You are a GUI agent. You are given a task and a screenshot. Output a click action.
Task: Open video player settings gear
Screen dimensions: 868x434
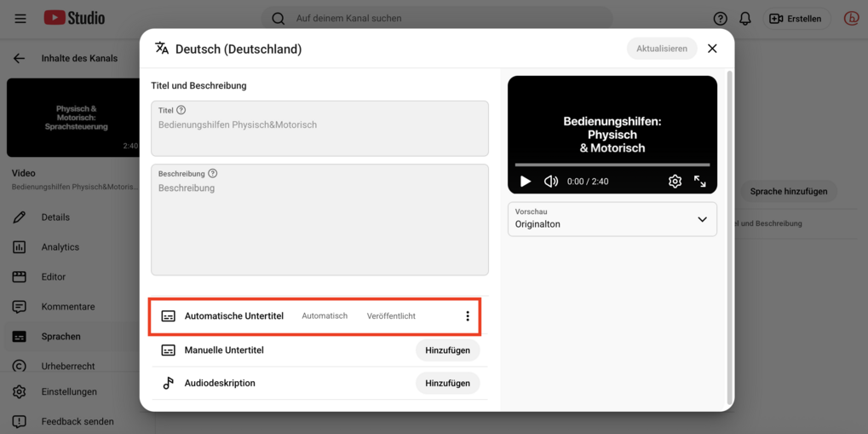coord(675,182)
